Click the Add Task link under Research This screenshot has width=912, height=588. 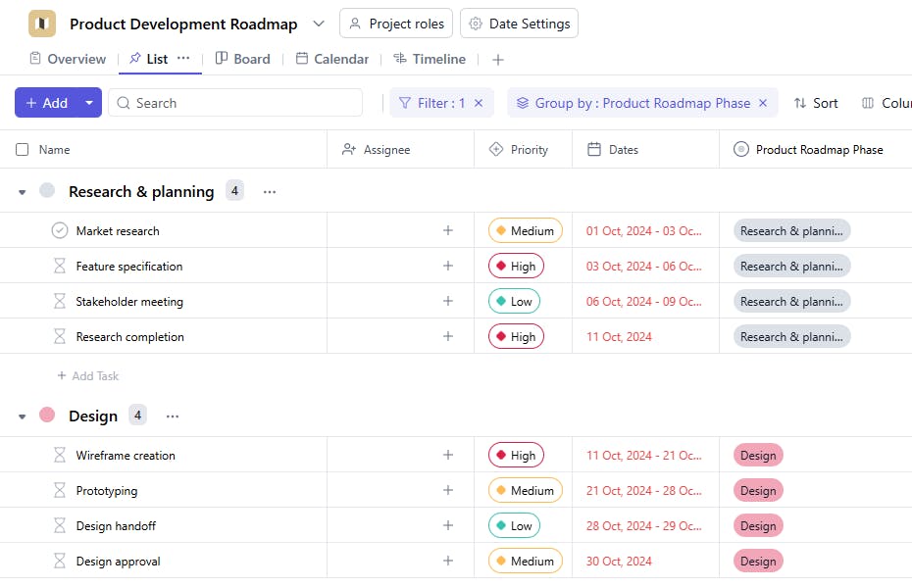click(88, 376)
